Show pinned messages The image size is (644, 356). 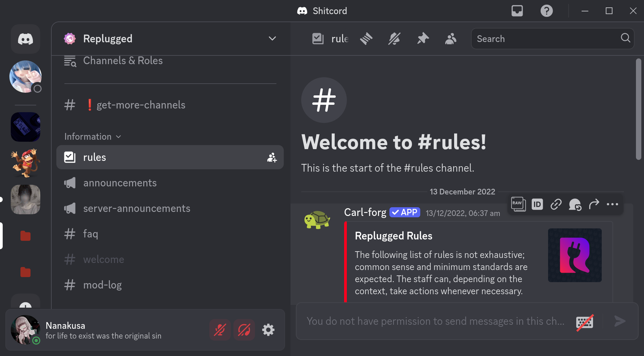pyautogui.click(x=423, y=39)
